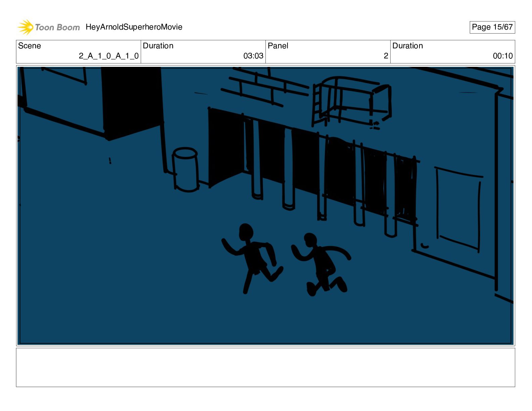Click the Toon Boom logo
Screen dimensions: 532x411
pyautogui.click(x=49, y=27)
